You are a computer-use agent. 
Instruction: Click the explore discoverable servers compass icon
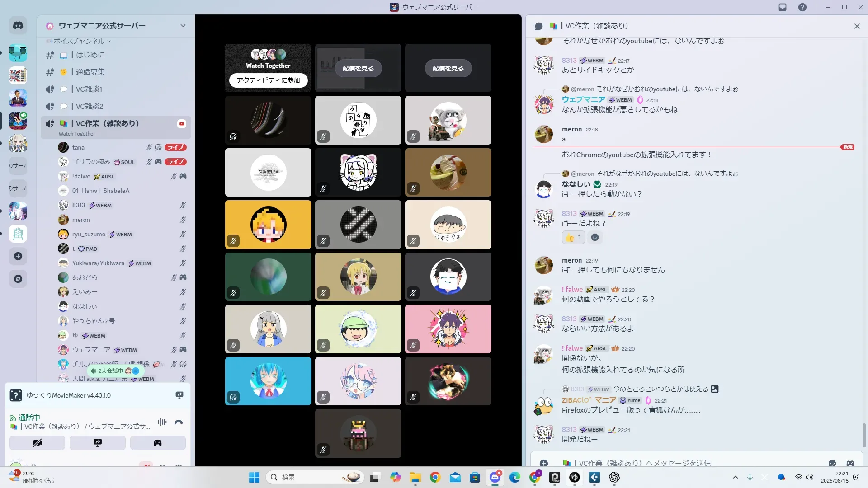pos(18,279)
